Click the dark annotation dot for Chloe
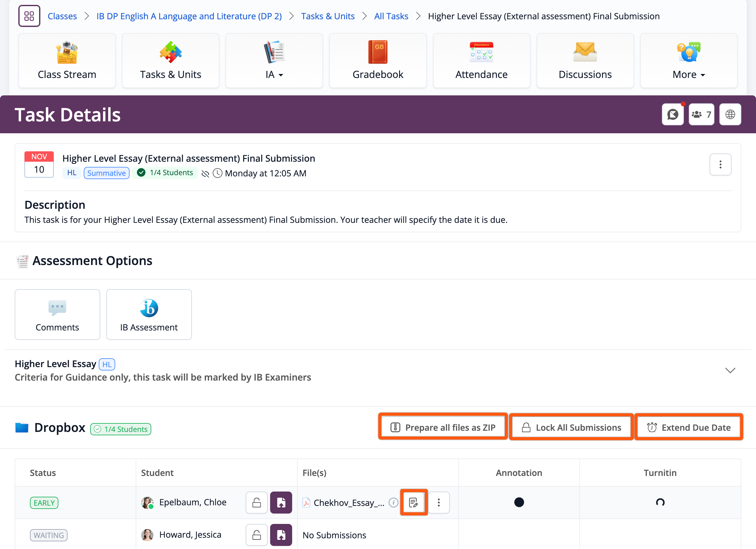Viewport: 756px width, 549px height. [519, 502]
